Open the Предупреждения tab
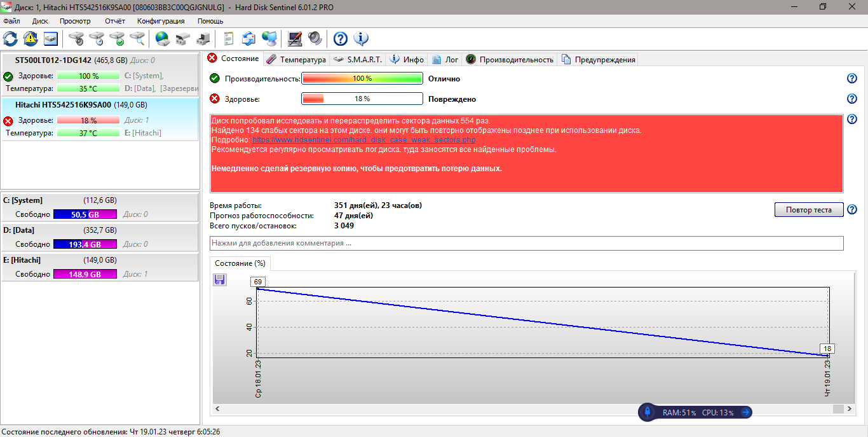The width and height of the screenshot is (868, 437). (x=597, y=59)
